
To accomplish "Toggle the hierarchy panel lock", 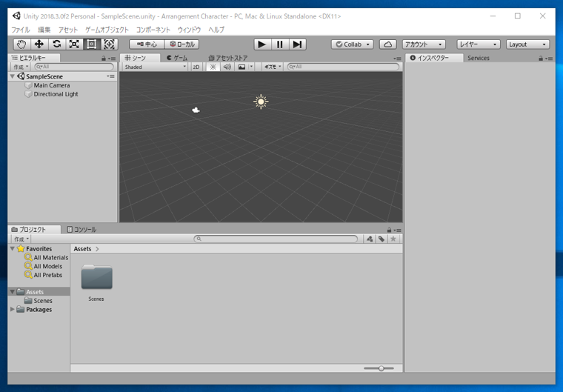I will [104, 59].
